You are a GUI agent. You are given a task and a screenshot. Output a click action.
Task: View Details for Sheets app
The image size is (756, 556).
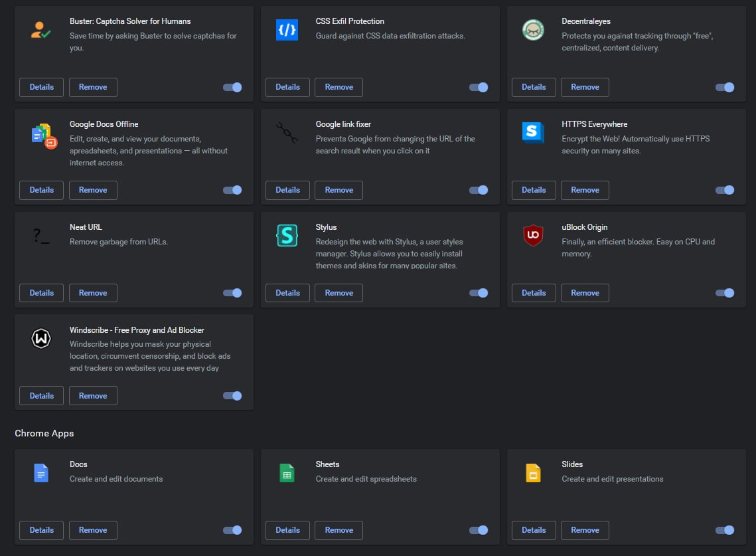(x=287, y=530)
